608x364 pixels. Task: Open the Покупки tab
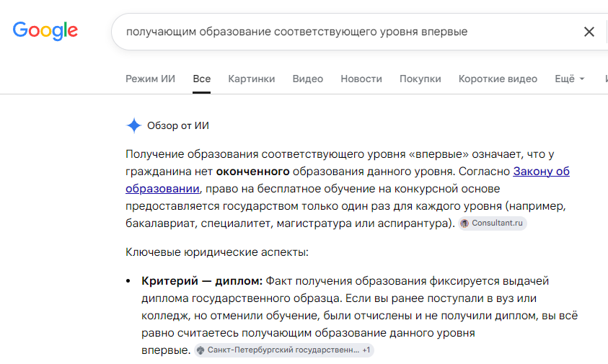420,79
